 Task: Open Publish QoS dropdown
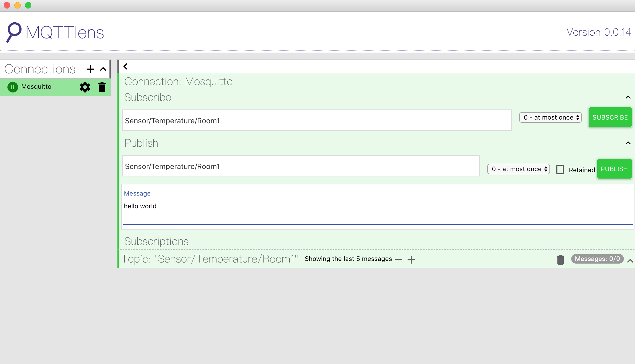coord(519,169)
